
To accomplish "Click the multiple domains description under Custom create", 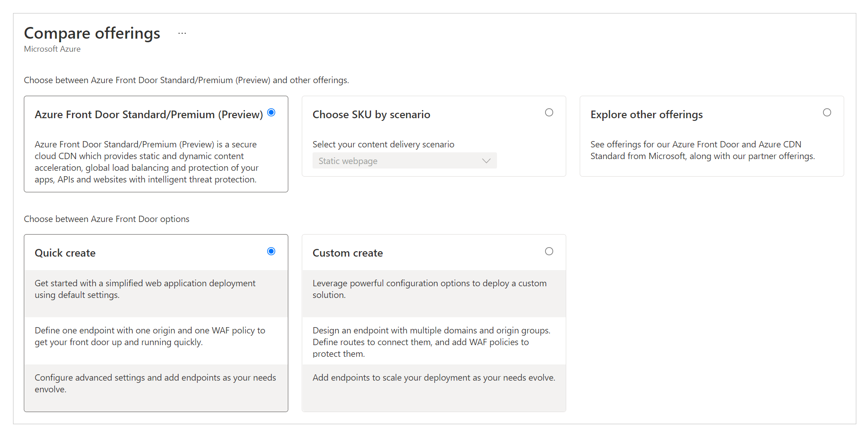I will [431, 342].
